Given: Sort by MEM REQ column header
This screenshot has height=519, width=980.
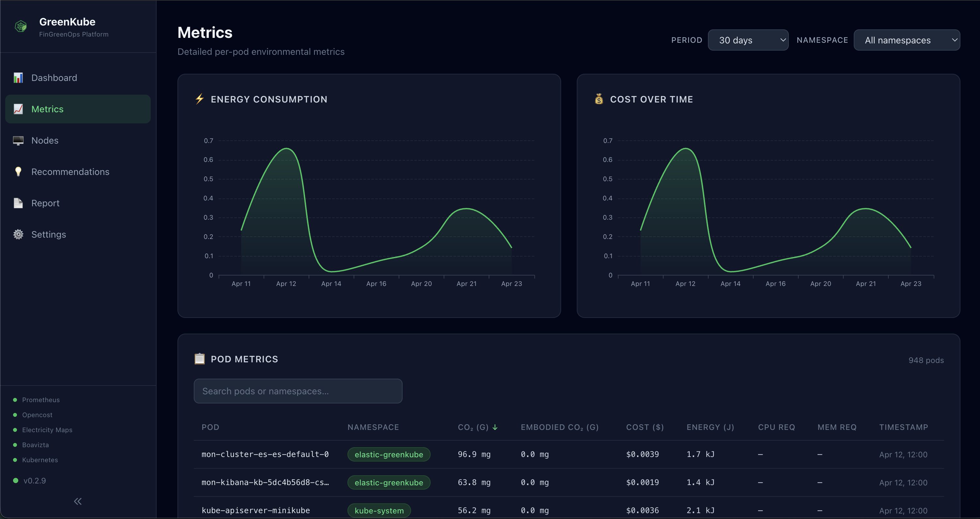Looking at the screenshot, I should (837, 427).
